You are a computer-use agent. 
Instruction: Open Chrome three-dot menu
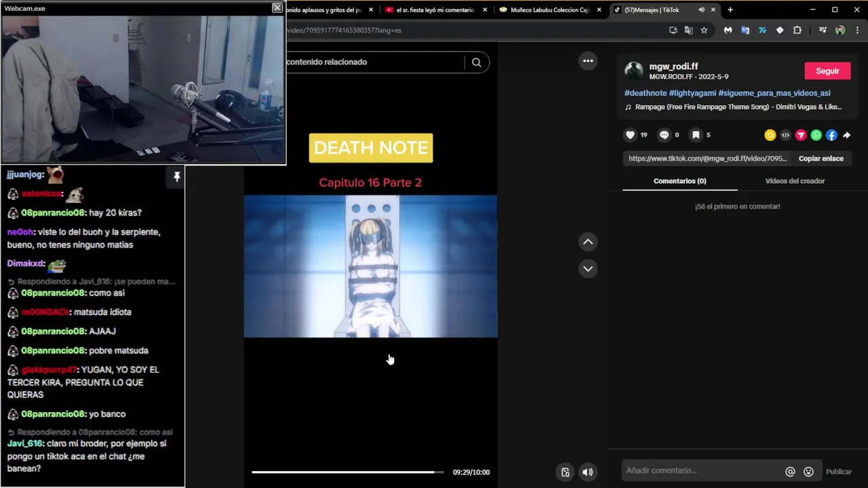(857, 30)
